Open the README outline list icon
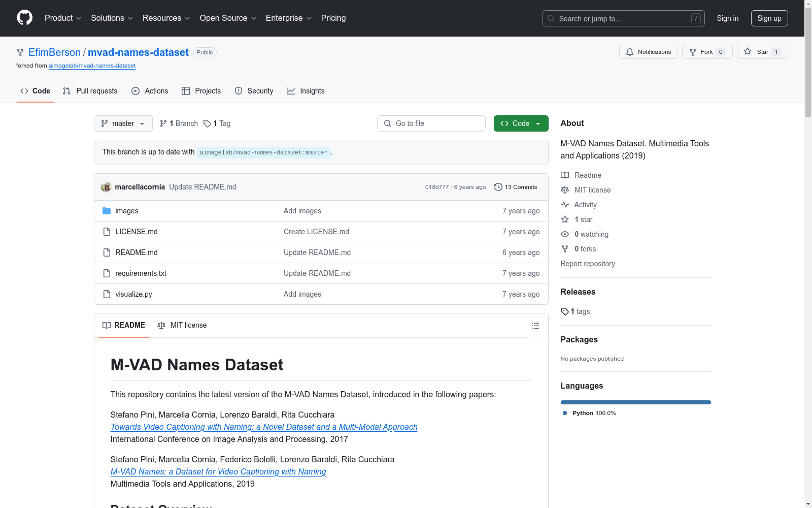Viewport: 812px width, 508px height. [x=535, y=326]
